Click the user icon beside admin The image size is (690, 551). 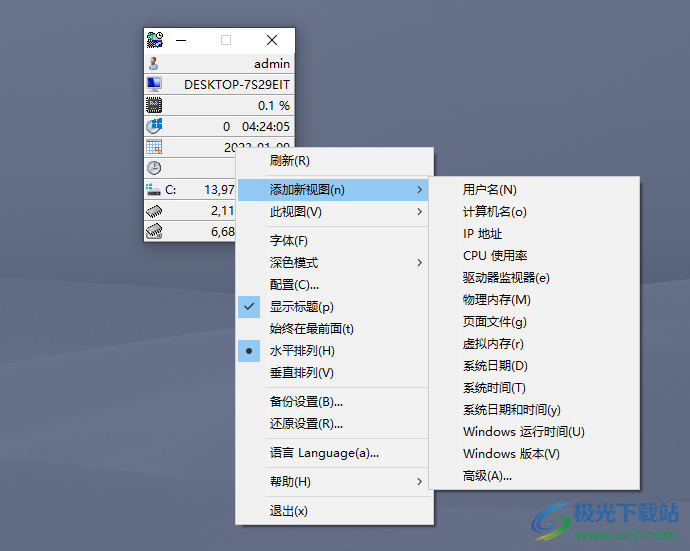[x=154, y=63]
